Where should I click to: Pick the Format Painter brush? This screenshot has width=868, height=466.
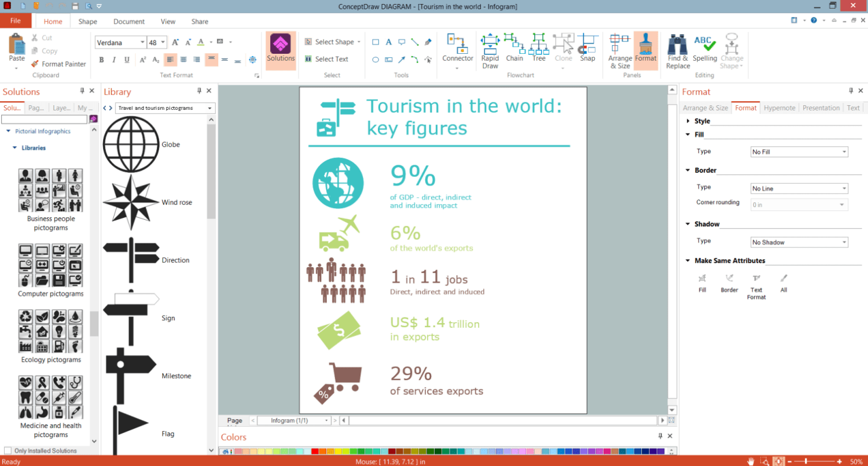58,64
